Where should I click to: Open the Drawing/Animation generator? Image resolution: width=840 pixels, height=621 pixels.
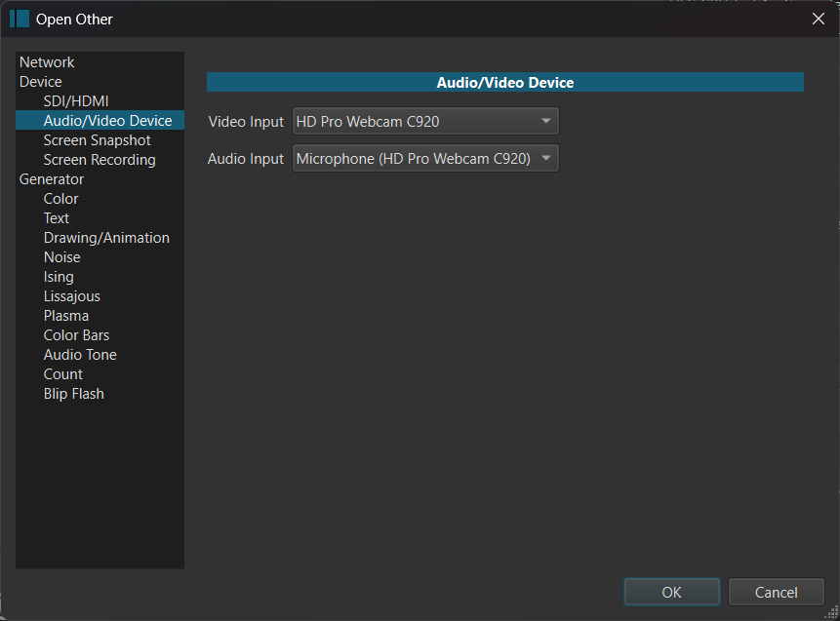[106, 238]
